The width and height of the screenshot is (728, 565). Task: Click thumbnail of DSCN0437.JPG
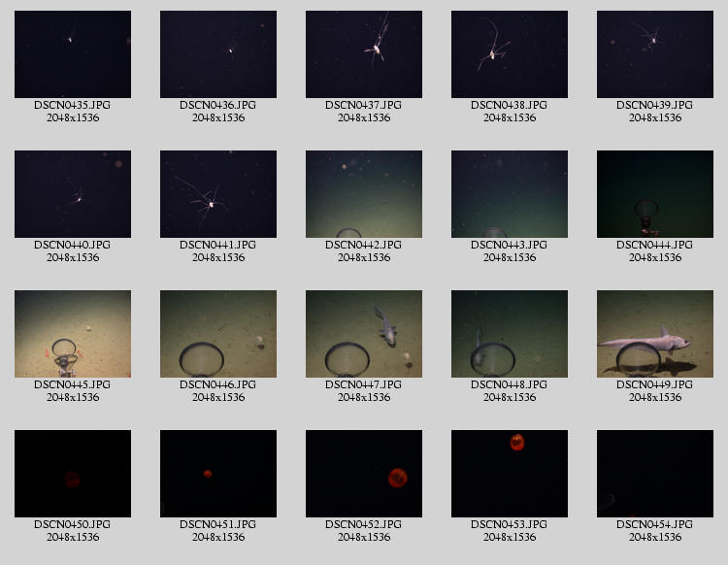tap(364, 54)
